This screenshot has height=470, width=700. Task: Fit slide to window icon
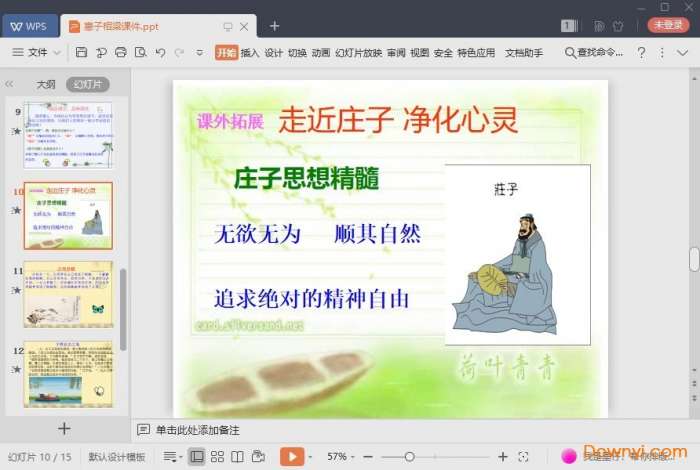coord(523,457)
